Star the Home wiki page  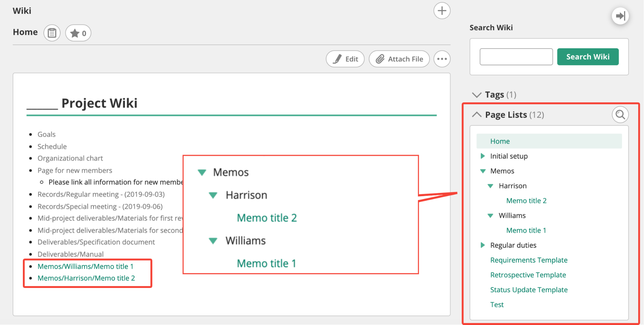78,33
